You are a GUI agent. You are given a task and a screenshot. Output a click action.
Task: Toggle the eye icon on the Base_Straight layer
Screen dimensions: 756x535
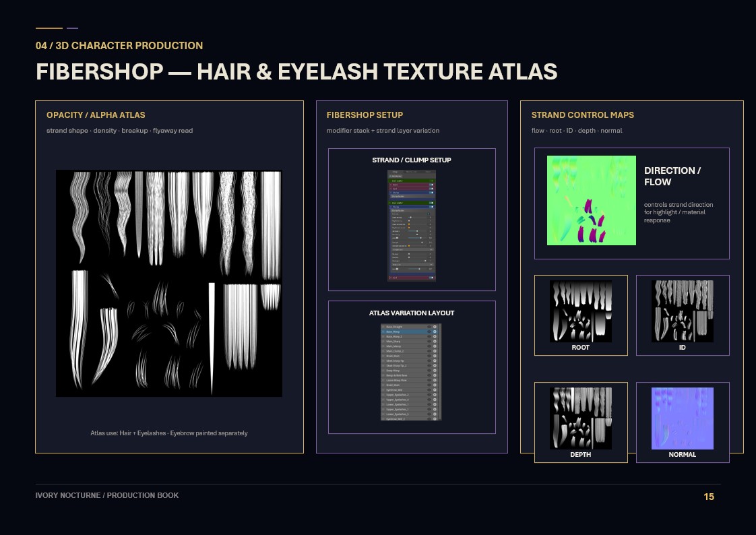pos(429,327)
